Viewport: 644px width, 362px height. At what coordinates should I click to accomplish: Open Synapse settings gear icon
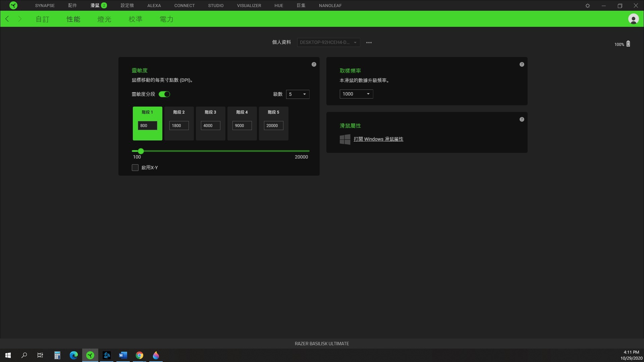(x=588, y=6)
